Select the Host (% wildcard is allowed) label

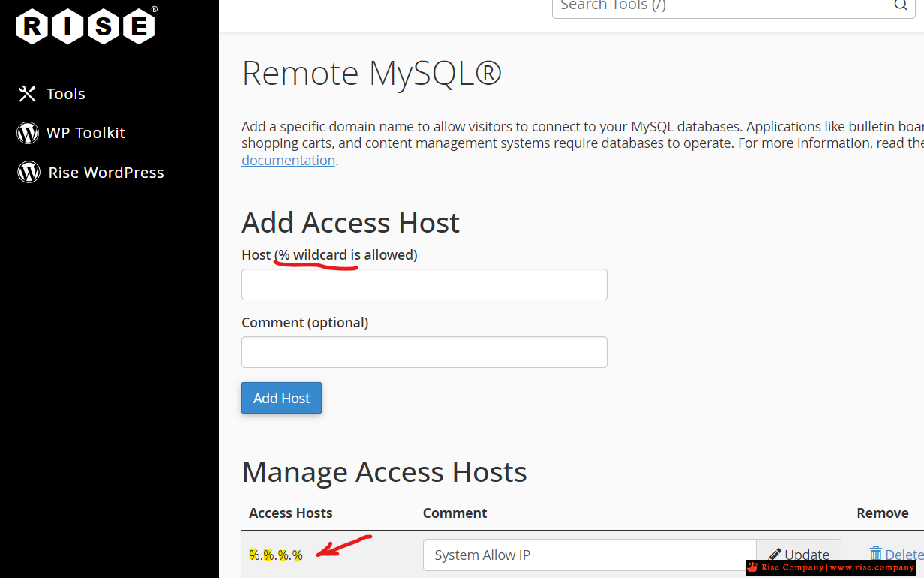[x=329, y=255]
